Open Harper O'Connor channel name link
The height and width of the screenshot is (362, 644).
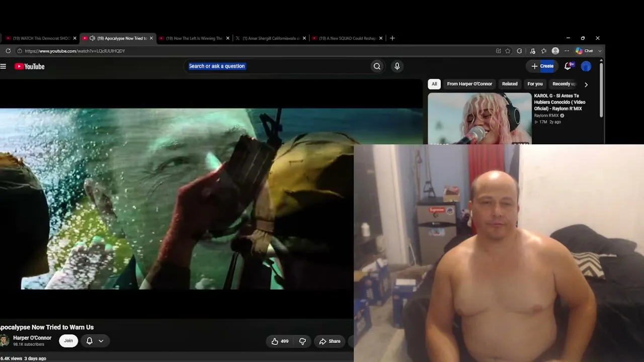click(x=32, y=338)
